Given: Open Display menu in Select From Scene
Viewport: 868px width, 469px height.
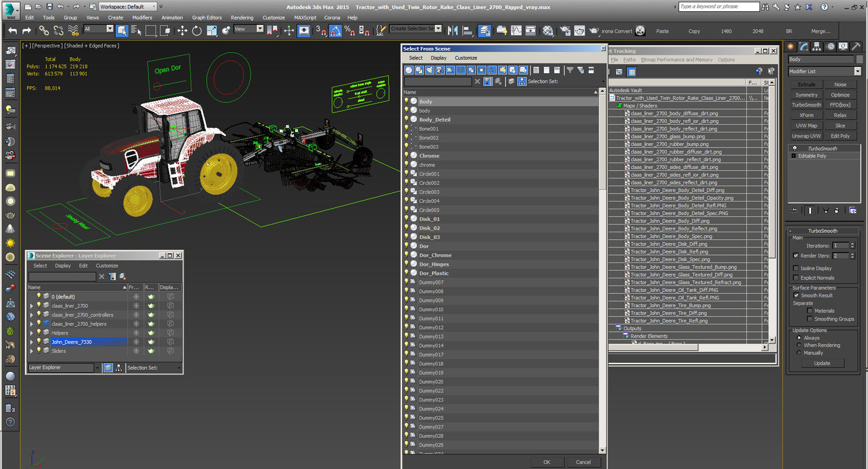Looking at the screenshot, I should [439, 58].
